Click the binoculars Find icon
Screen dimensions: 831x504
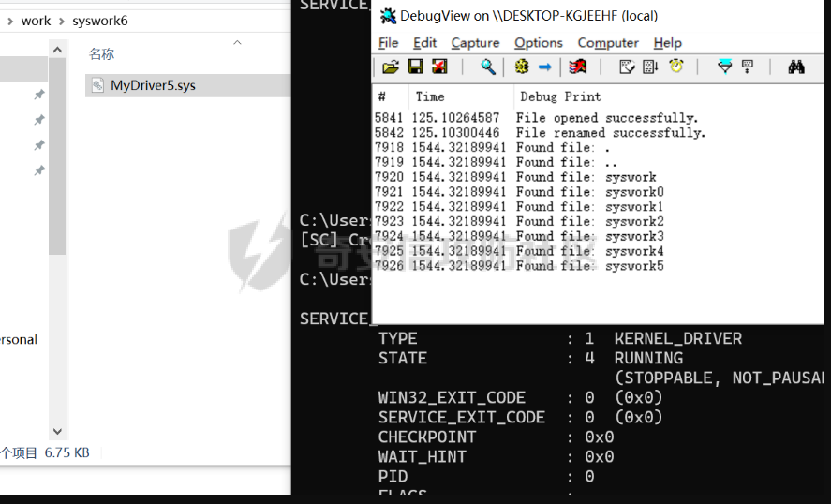click(796, 67)
